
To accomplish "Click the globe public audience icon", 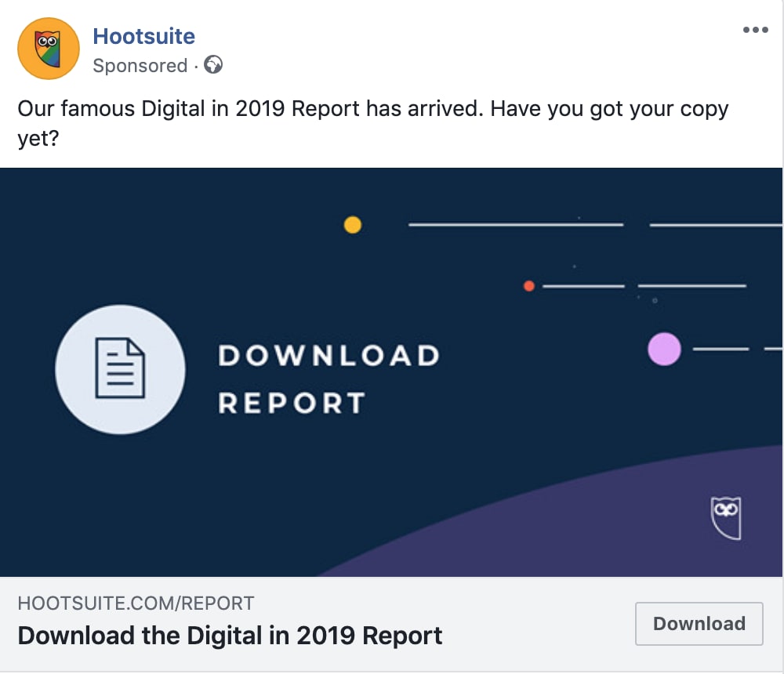I will (213, 65).
